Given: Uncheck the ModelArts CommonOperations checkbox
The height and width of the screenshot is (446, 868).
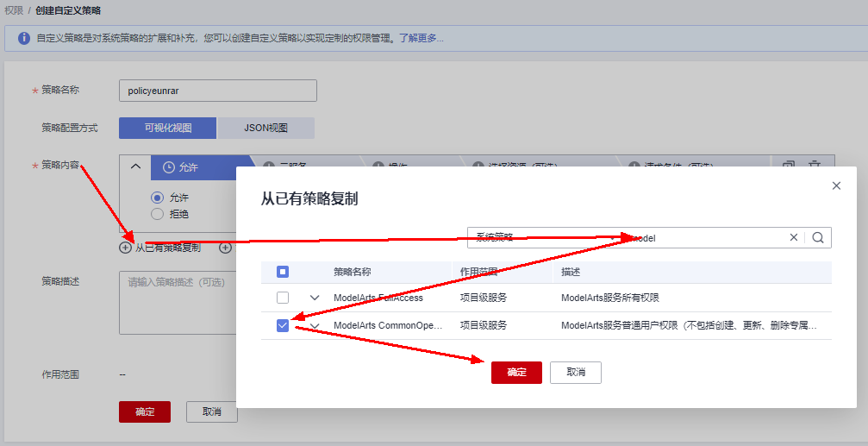Looking at the screenshot, I should [283, 325].
